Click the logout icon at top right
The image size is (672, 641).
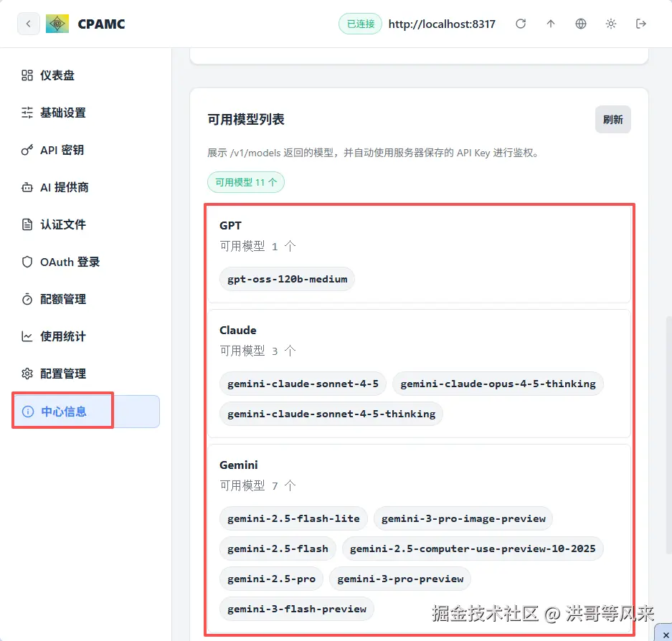[x=640, y=23]
